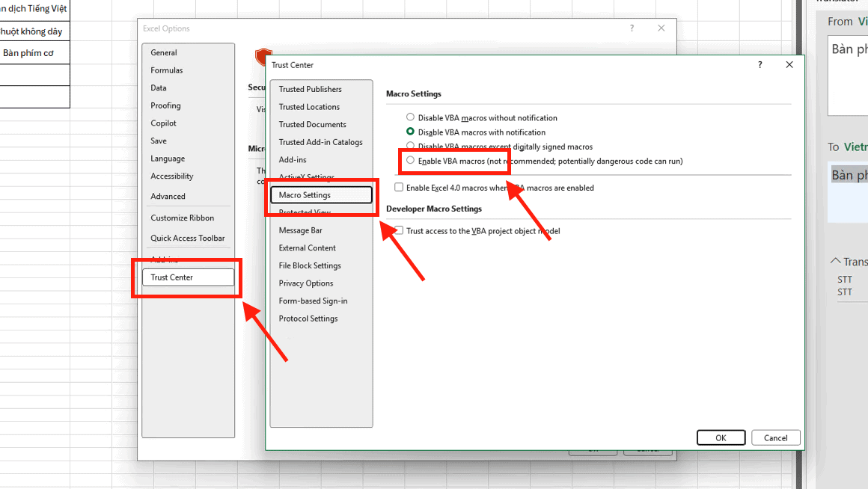This screenshot has width=868, height=489.
Task: Open Customize Ribbon in Excel Options
Action: point(182,218)
